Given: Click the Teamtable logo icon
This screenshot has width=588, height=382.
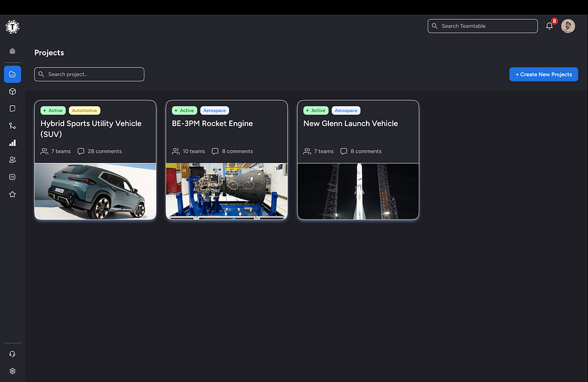Looking at the screenshot, I should pos(12,27).
